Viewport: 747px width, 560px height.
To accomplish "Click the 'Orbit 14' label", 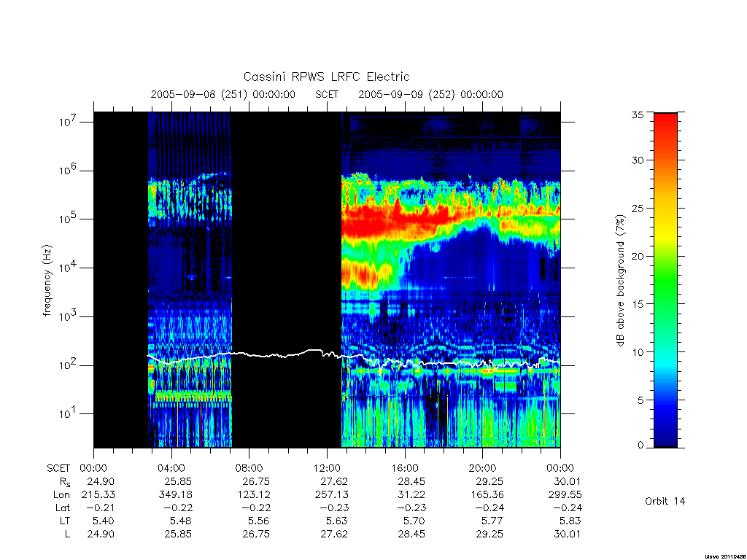I will [x=665, y=501].
